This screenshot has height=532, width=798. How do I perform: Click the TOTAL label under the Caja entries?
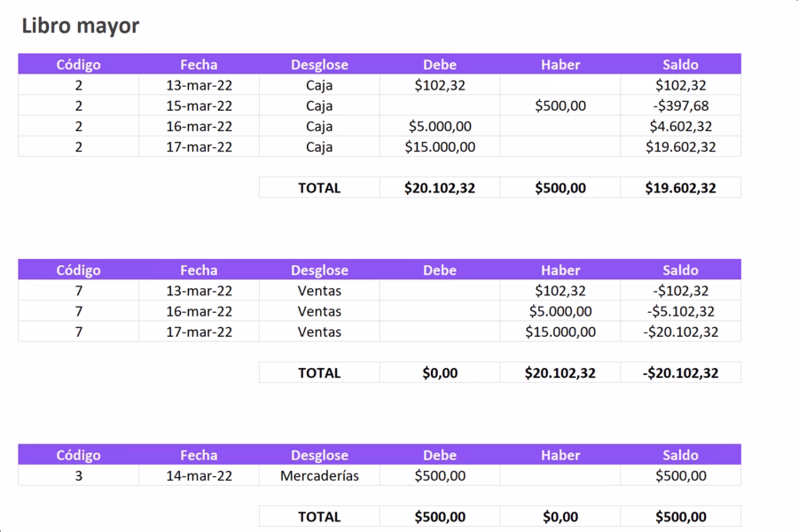click(x=319, y=188)
